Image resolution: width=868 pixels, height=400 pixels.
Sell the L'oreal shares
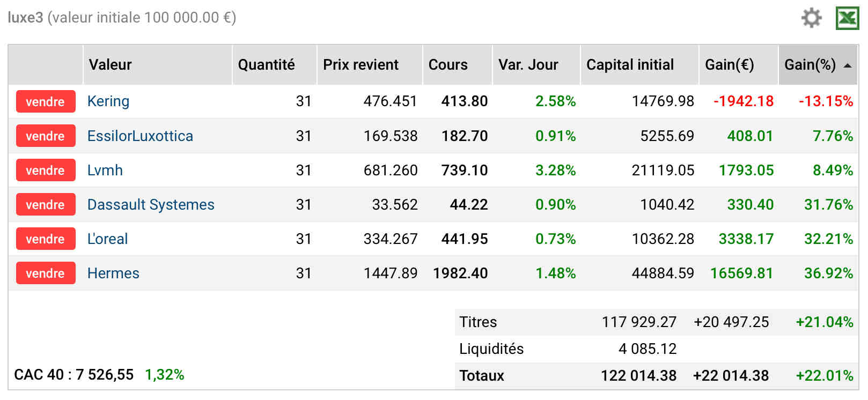click(46, 239)
